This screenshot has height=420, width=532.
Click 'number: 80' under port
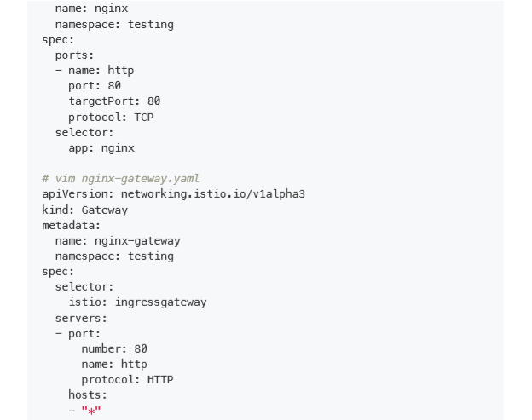click(x=114, y=348)
